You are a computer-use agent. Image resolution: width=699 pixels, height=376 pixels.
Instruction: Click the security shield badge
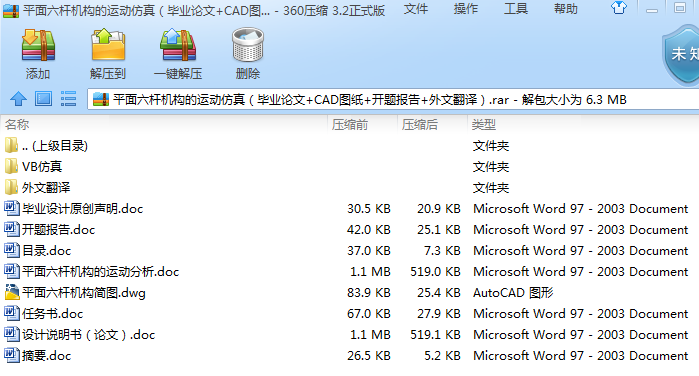click(681, 54)
